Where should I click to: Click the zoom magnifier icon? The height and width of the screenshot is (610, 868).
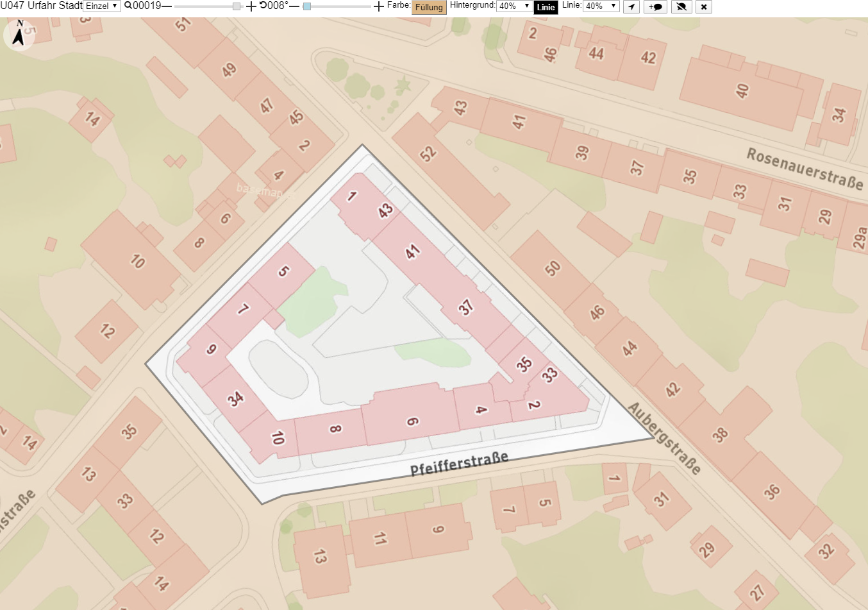click(128, 6)
